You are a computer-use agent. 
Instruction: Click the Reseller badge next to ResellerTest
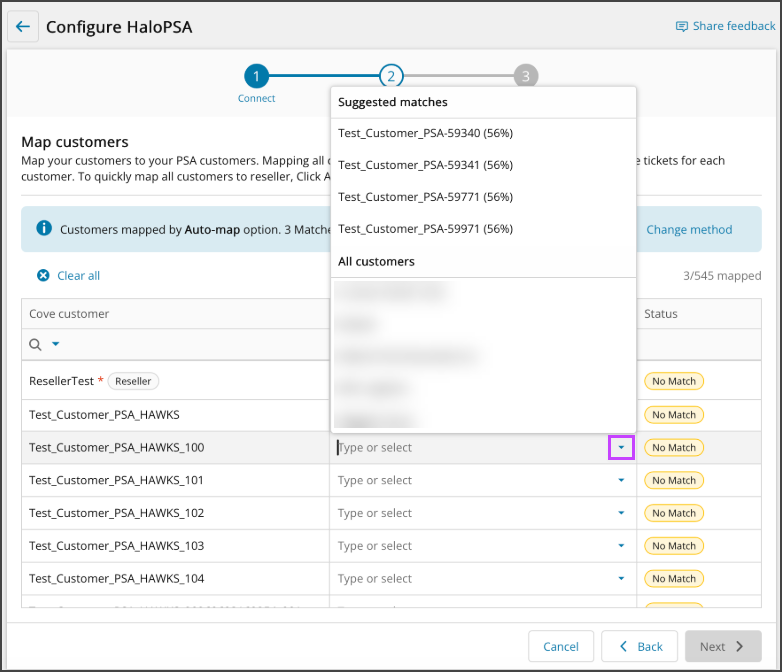tap(133, 381)
